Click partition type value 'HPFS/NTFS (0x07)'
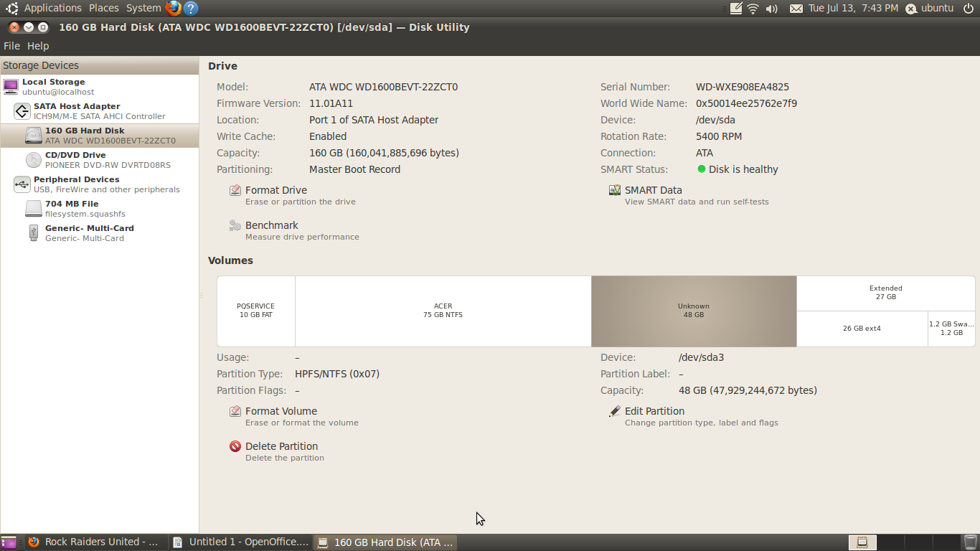Screen dimensions: 980x551 click(337, 374)
